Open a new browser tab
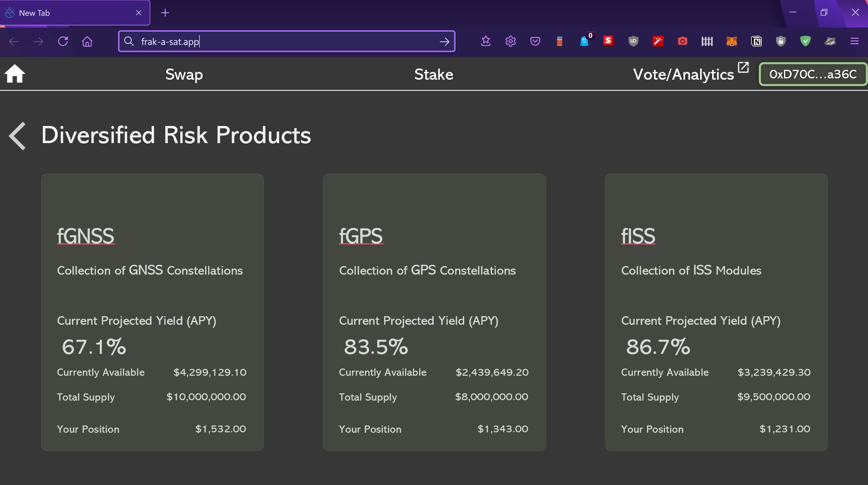The image size is (868, 485). (165, 13)
